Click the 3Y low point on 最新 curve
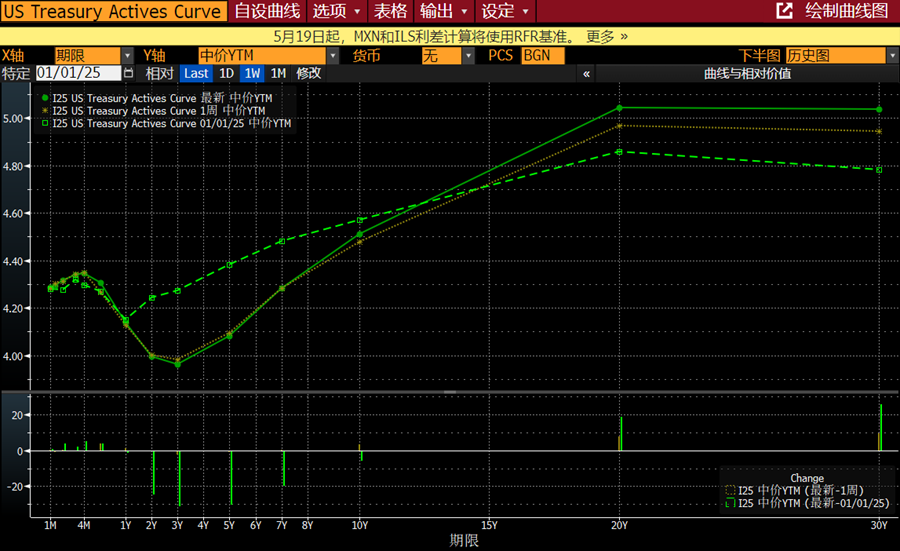The image size is (900, 551). [x=178, y=364]
